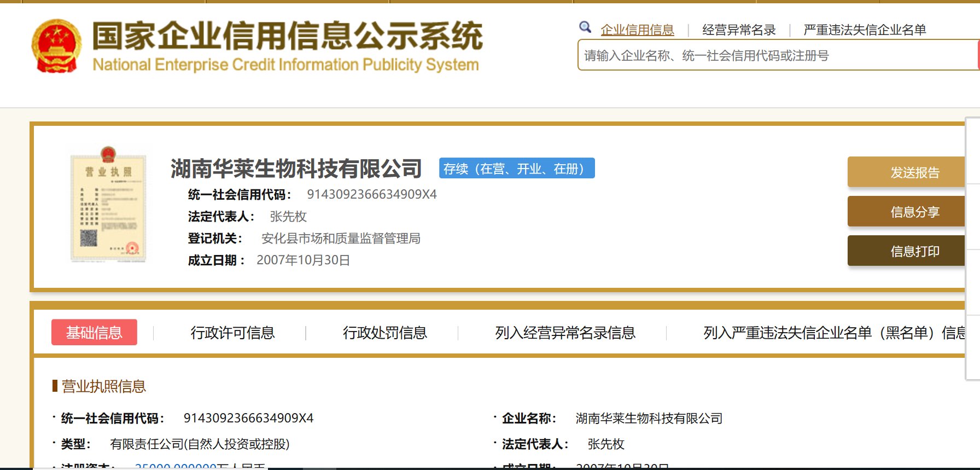This screenshot has width=980, height=470.
Task: Select 经营异常名录 search category
Action: coord(739,30)
